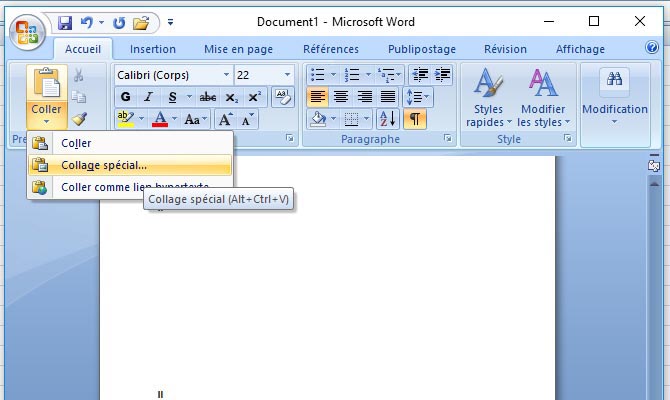This screenshot has height=400, width=670.
Task: Align text left
Action: pos(317,97)
